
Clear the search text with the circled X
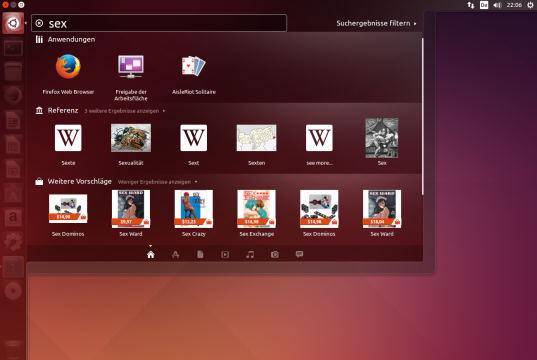39,23
